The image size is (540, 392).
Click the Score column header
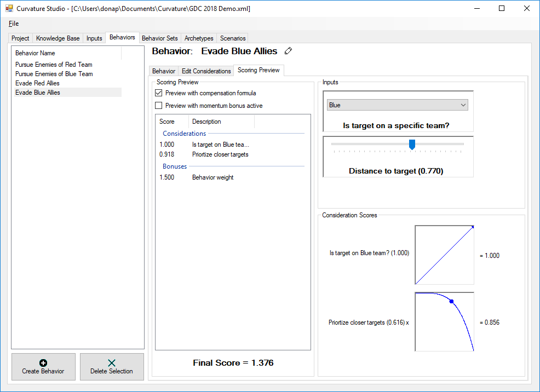[x=172, y=122]
